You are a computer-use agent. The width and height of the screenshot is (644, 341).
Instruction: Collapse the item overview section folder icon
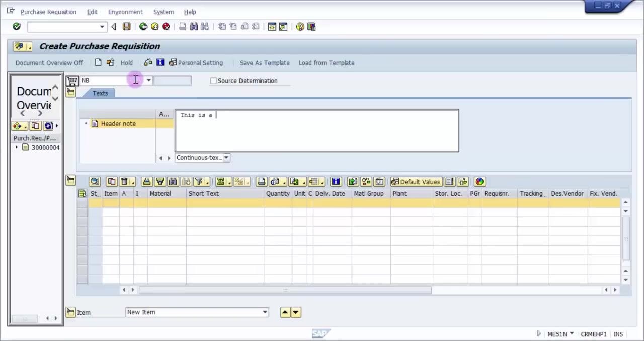[70, 181]
